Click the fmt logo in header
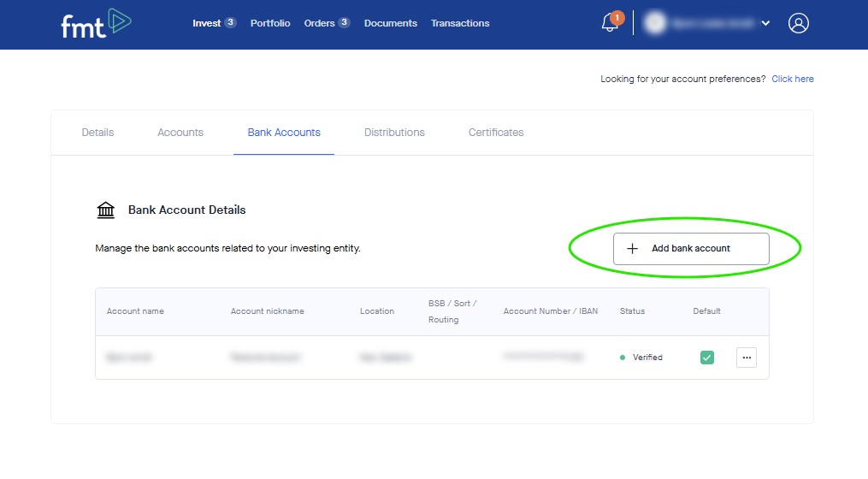This screenshot has width=868, height=479. pyautogui.click(x=96, y=24)
